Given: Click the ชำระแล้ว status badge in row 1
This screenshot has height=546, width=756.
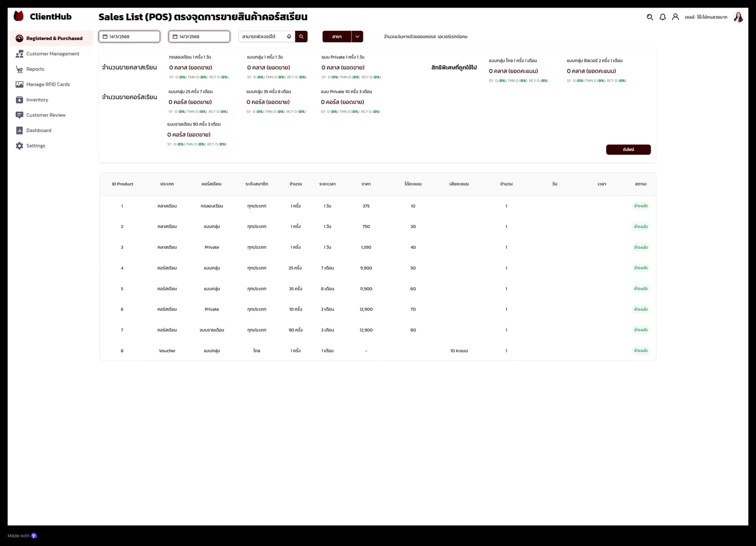Looking at the screenshot, I should (641, 206).
